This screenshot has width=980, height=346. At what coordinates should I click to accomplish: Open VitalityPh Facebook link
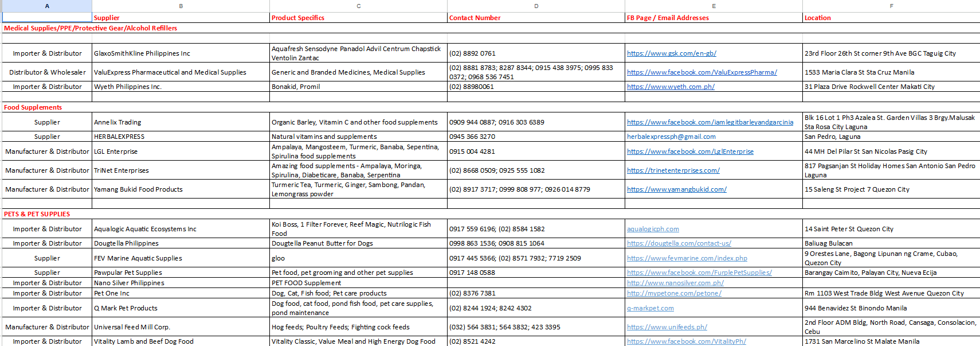(x=686, y=341)
